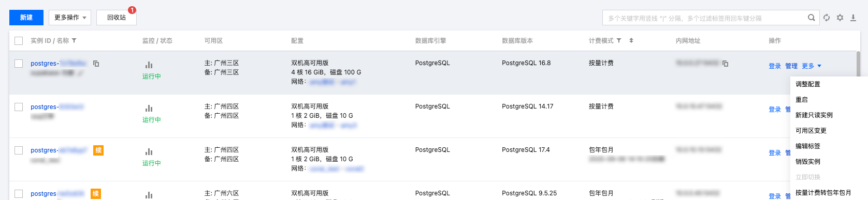
Task: Choose 新建只读实例 menu entry
Action: pos(814,115)
